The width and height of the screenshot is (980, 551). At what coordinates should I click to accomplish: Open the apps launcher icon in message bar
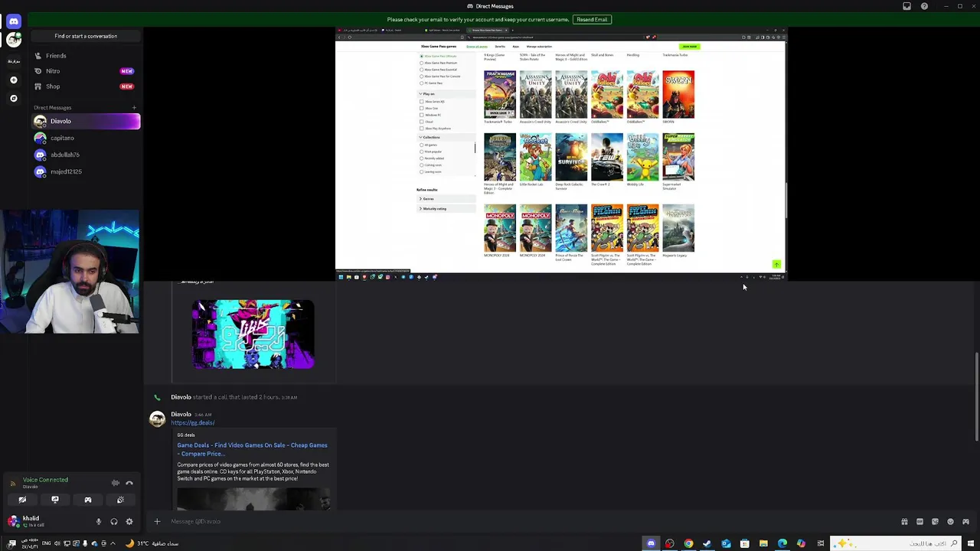click(x=965, y=522)
